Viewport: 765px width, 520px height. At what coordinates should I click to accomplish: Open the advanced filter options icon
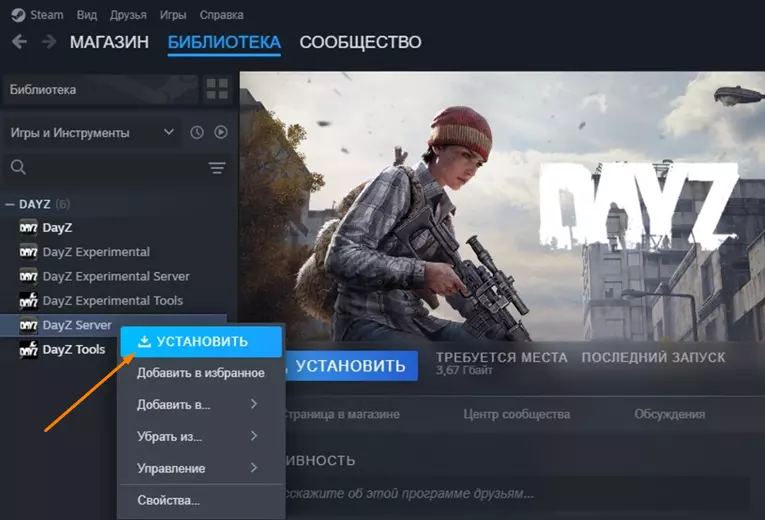(x=217, y=168)
